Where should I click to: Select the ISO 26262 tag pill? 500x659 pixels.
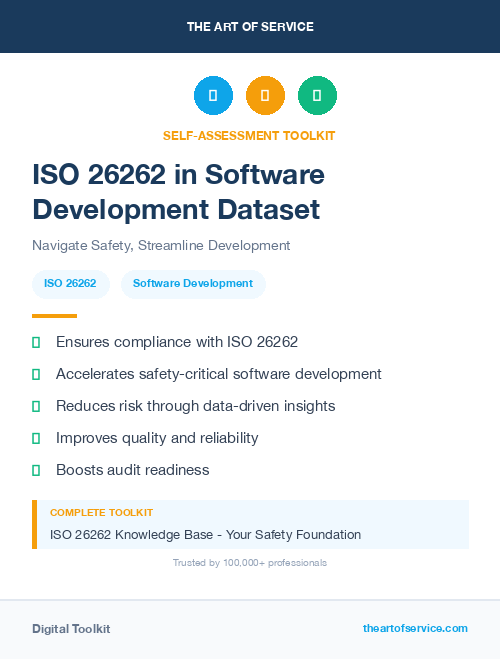(71, 284)
